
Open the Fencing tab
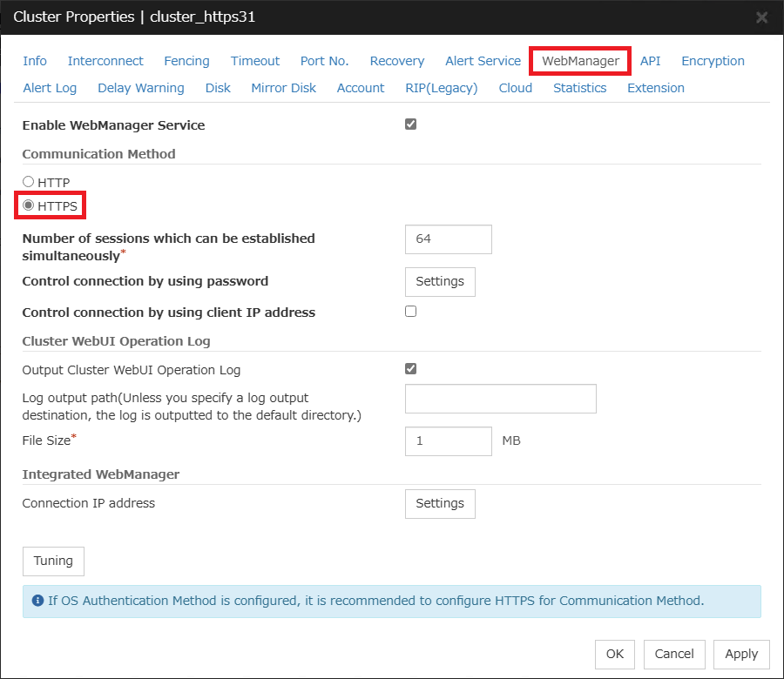[x=186, y=61]
